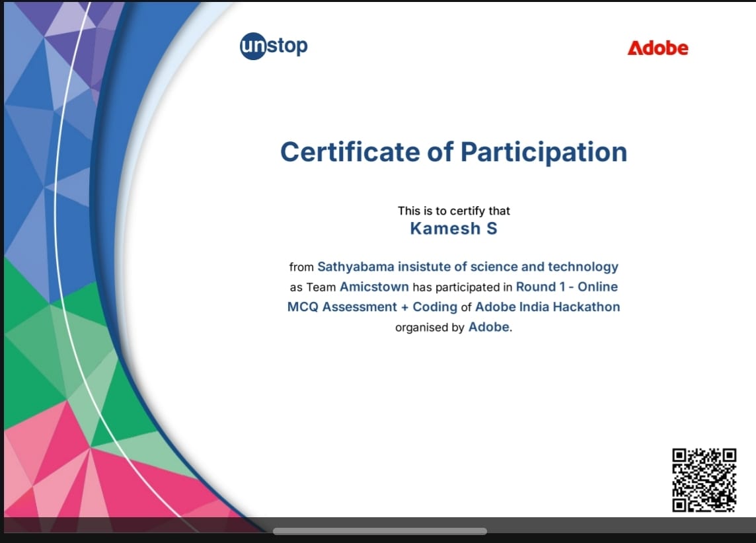Click the Adobe logo

[x=658, y=48]
